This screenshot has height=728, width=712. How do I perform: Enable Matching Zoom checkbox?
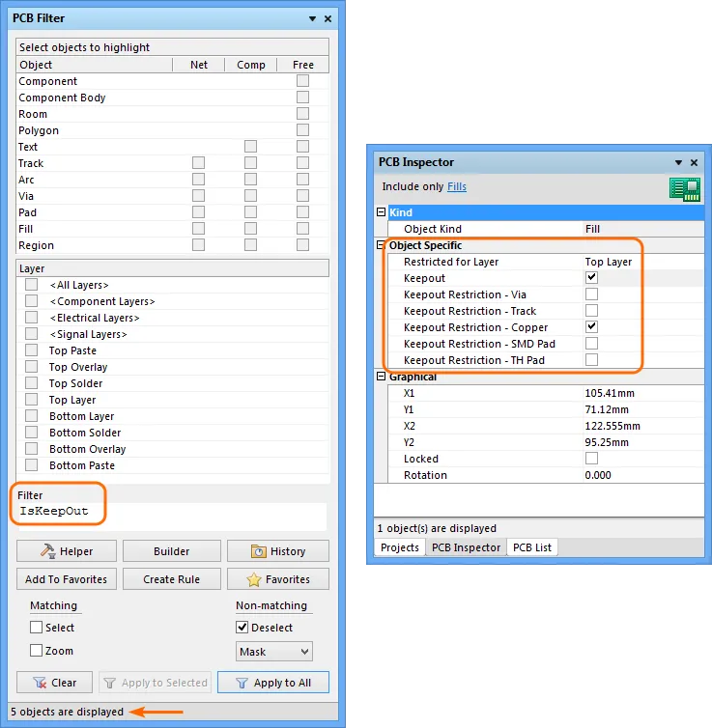click(36, 651)
